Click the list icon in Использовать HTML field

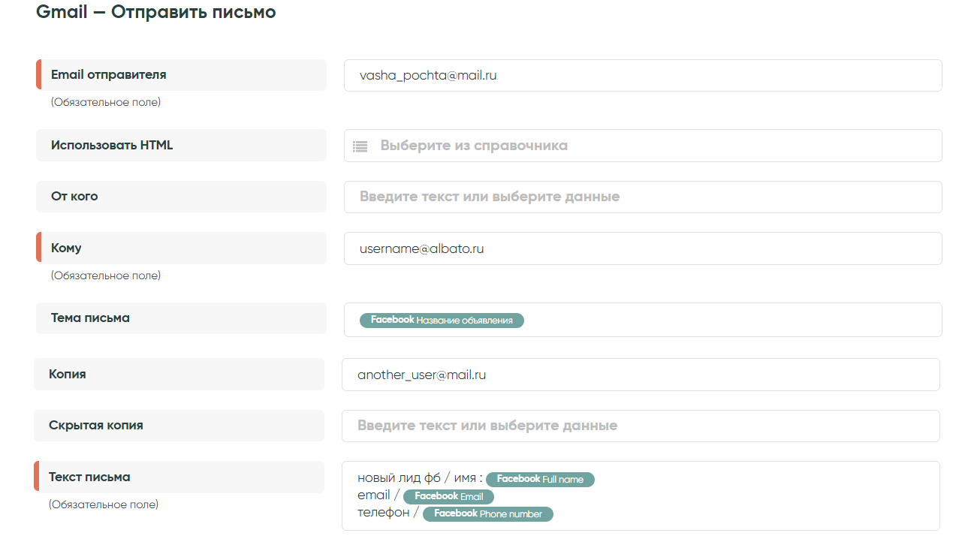pyautogui.click(x=360, y=146)
